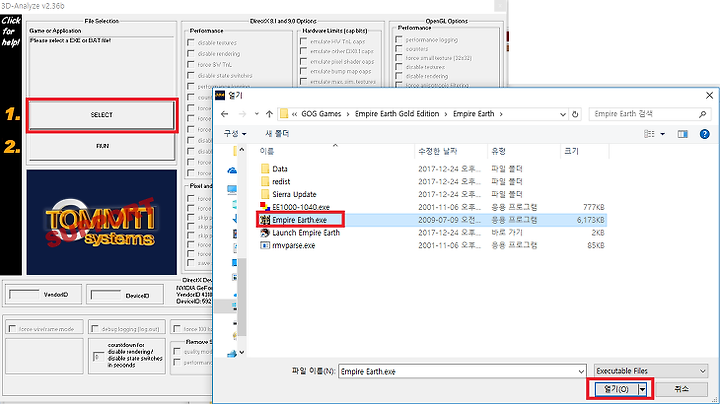Toggle 'debug logging (log.out)' checkbox
Viewport: 720px width, 404px height.
point(95,329)
